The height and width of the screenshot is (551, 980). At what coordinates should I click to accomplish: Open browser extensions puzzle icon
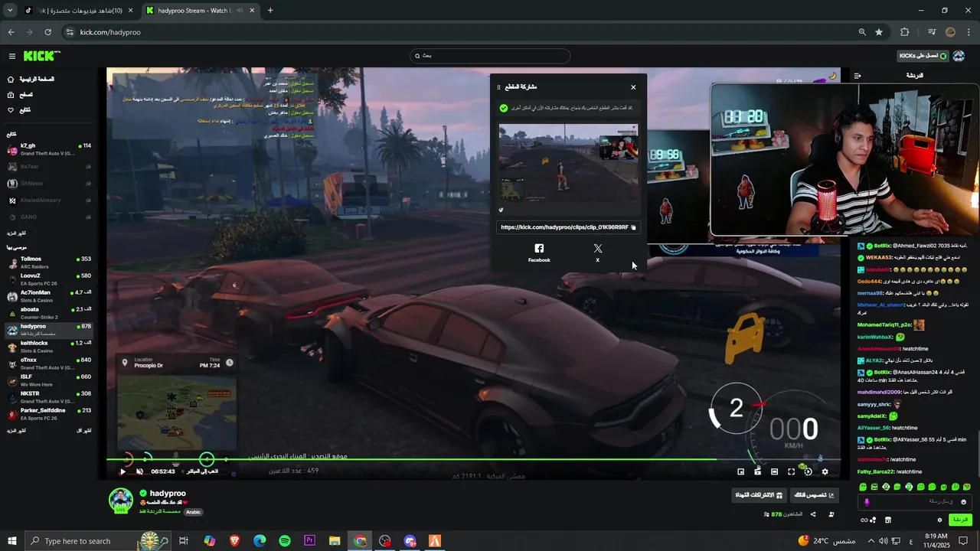coord(905,32)
